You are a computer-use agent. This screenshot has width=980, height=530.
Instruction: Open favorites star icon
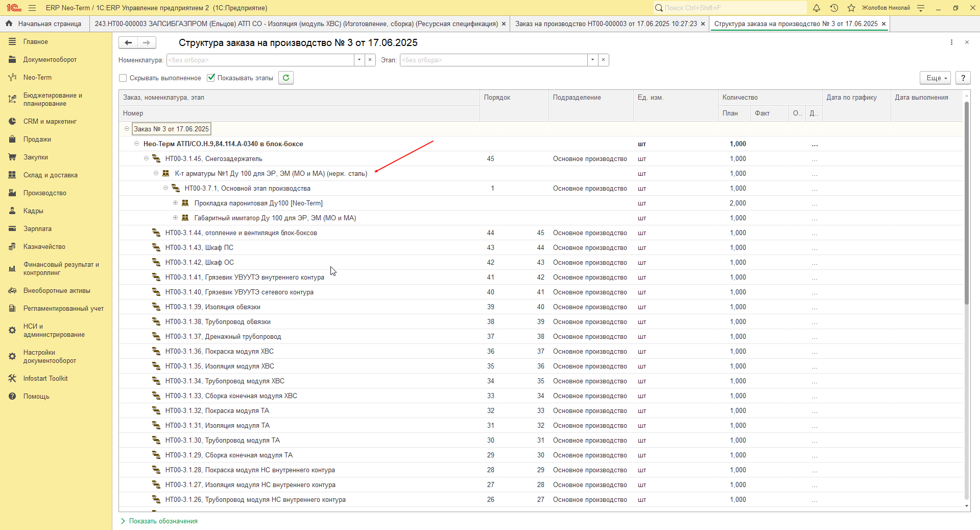pos(851,8)
